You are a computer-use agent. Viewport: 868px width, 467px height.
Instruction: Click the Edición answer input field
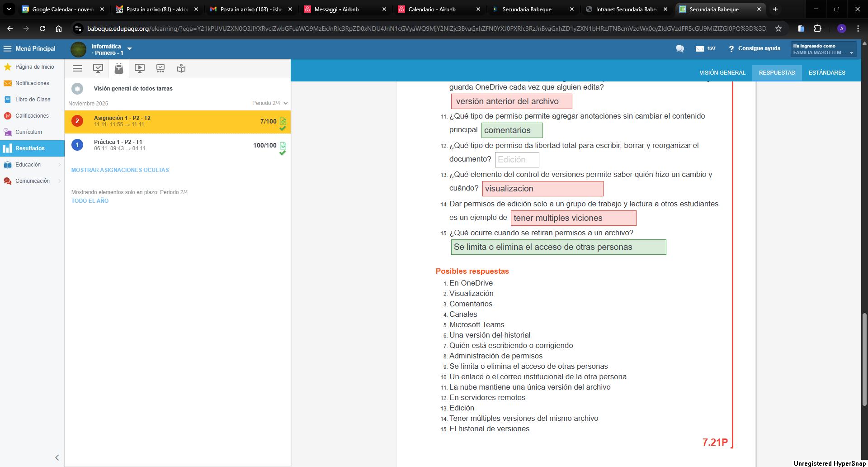[x=517, y=160]
